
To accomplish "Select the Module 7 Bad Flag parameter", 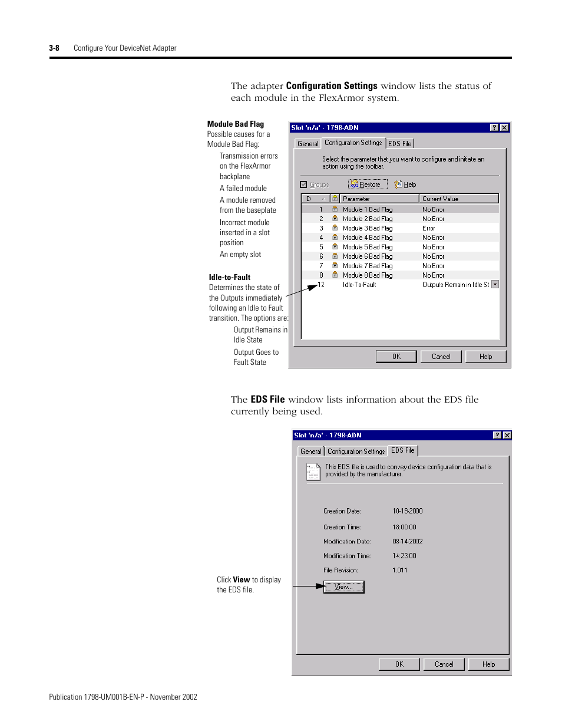I will (x=368, y=266).
